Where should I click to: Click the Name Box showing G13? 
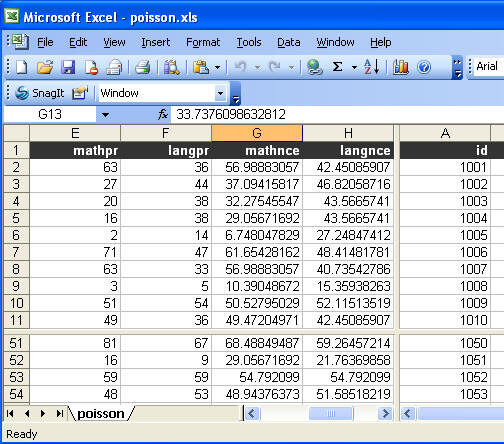tap(50, 115)
